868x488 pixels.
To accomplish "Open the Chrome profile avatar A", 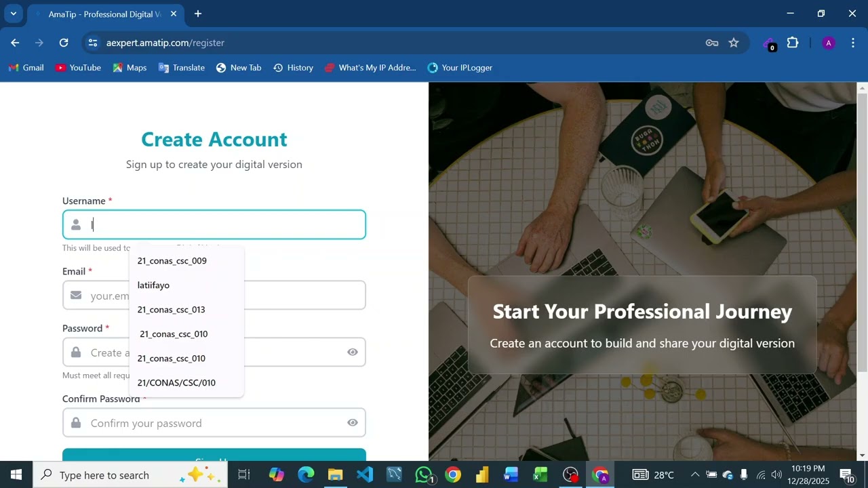I will (x=828, y=43).
